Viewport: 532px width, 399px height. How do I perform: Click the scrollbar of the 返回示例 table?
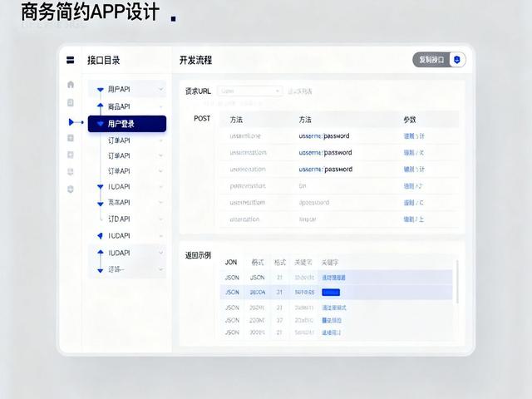click(x=457, y=282)
